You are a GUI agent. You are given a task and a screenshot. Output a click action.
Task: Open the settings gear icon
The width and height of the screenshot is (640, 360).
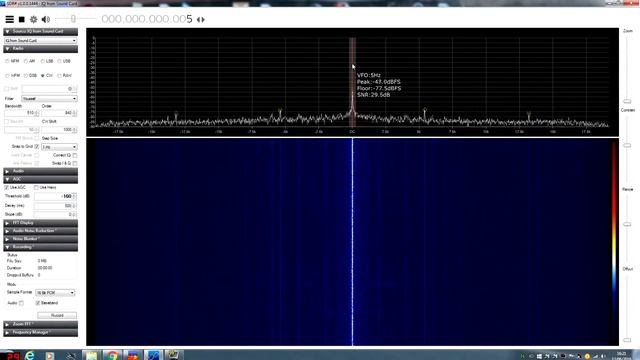coord(33,19)
